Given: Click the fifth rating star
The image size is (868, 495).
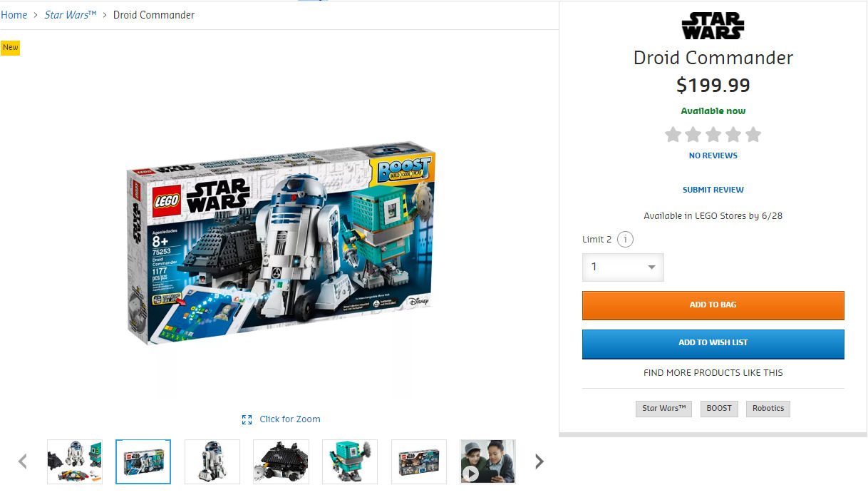Looking at the screenshot, I should point(753,135).
